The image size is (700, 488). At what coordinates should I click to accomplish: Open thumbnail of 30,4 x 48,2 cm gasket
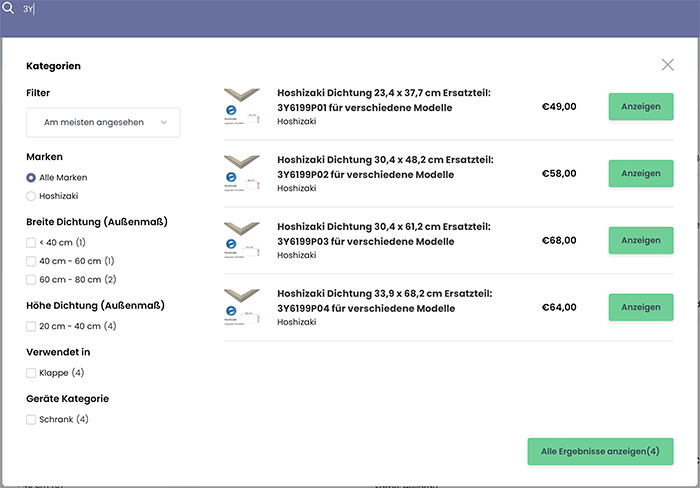[x=242, y=173]
